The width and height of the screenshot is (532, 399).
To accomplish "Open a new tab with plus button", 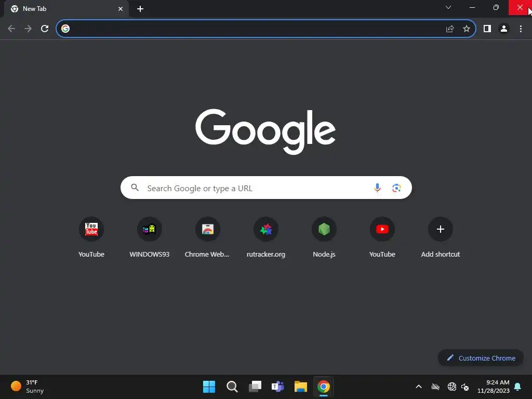I will click(140, 9).
